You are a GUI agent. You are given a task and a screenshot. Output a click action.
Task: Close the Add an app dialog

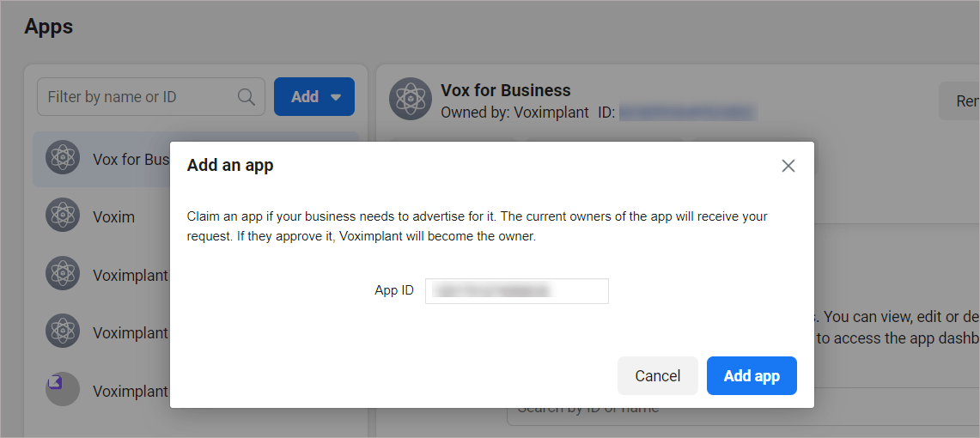(788, 167)
